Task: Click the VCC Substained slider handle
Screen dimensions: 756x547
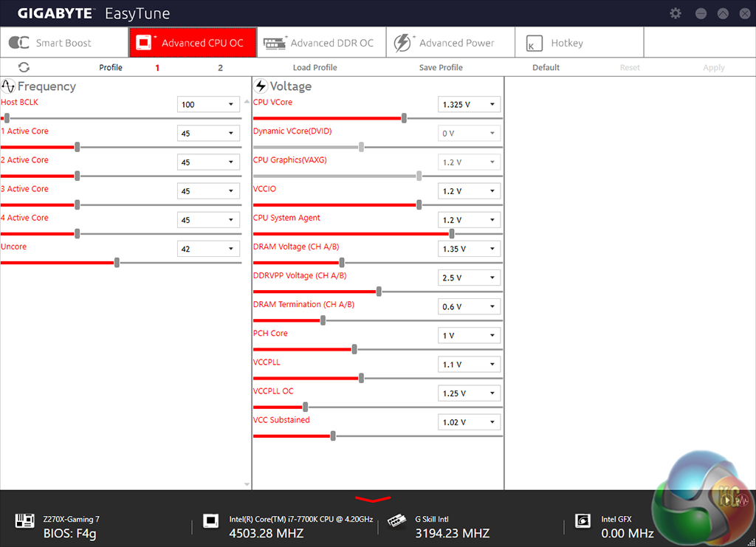Action: pyautogui.click(x=333, y=436)
